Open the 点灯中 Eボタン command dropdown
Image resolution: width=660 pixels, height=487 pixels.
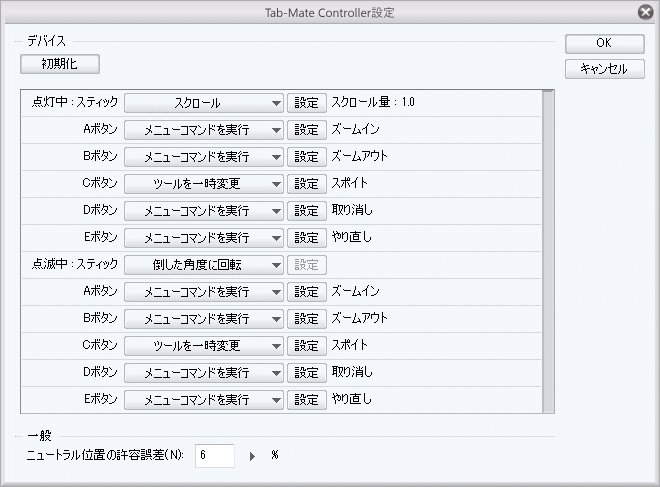[x=204, y=238]
